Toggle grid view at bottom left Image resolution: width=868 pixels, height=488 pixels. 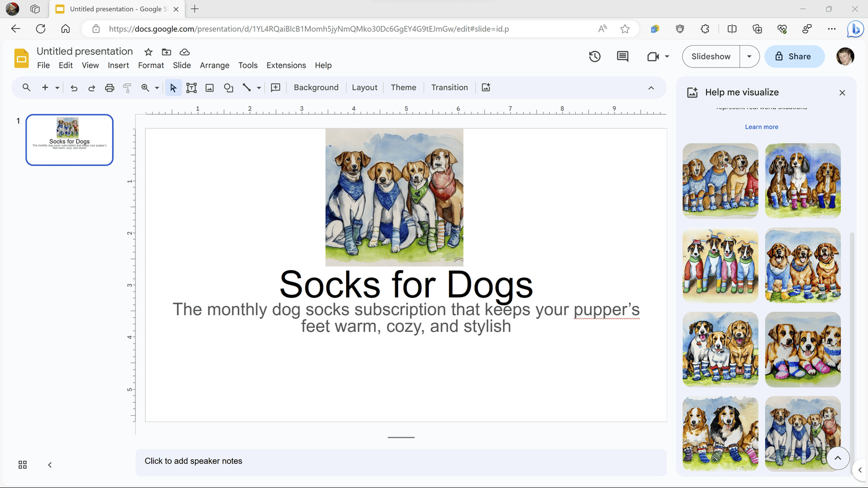click(23, 465)
